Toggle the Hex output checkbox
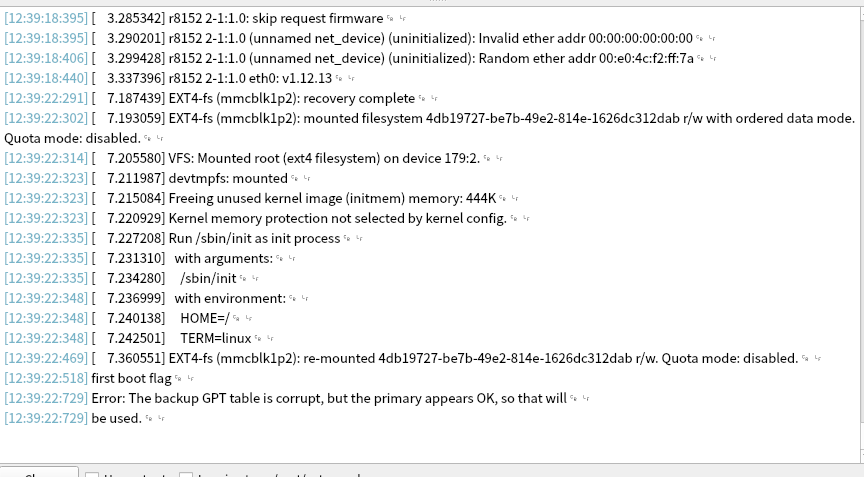Image resolution: width=864 pixels, height=477 pixels. (92, 474)
